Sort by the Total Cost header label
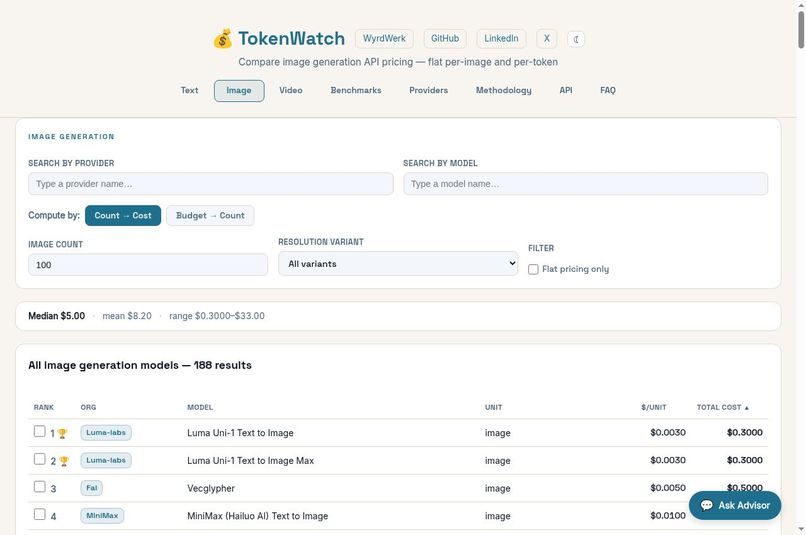This screenshot has height=535, width=806. click(719, 407)
